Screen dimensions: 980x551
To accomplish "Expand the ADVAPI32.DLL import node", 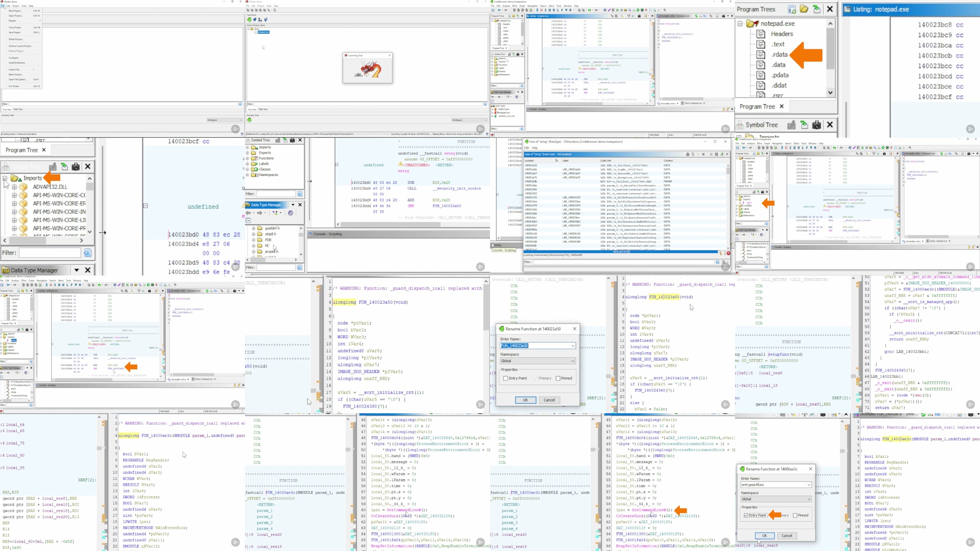I will pyautogui.click(x=14, y=187).
